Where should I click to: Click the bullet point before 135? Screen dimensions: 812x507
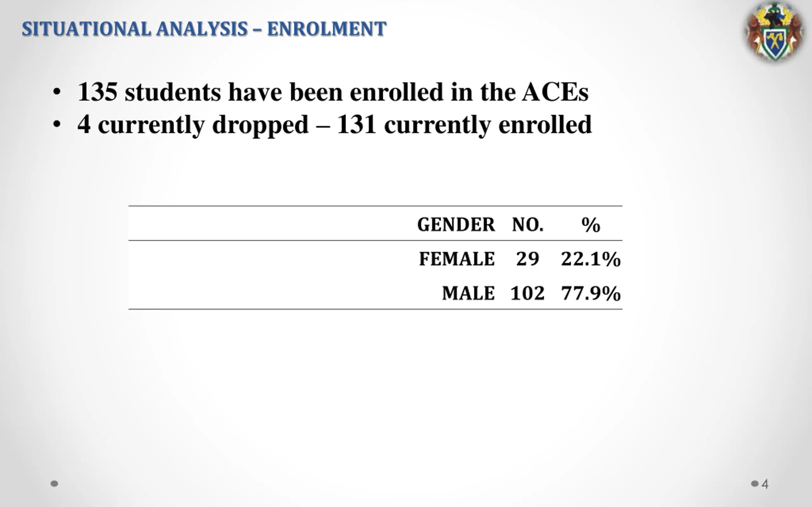57,92
